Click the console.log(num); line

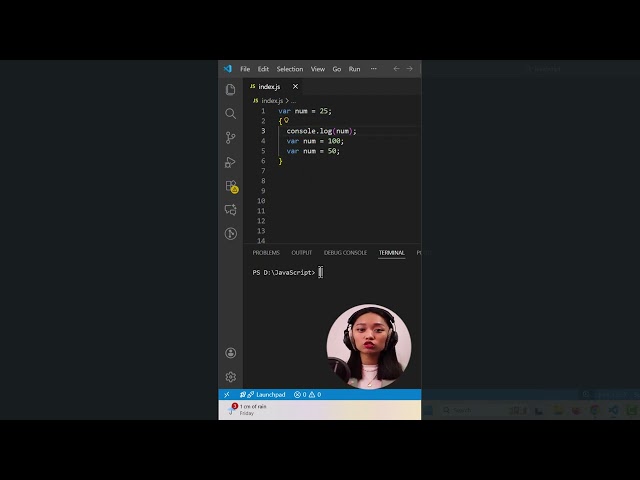click(x=321, y=131)
